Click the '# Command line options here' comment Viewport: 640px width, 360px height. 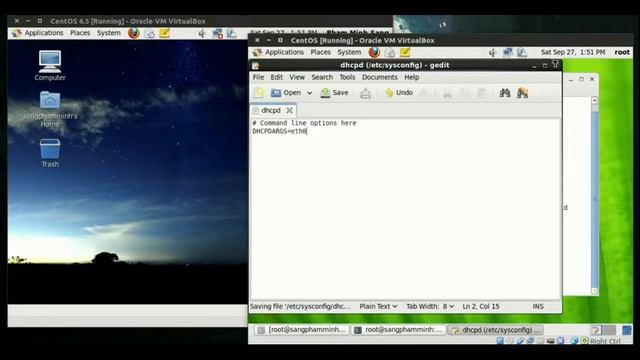click(304, 123)
